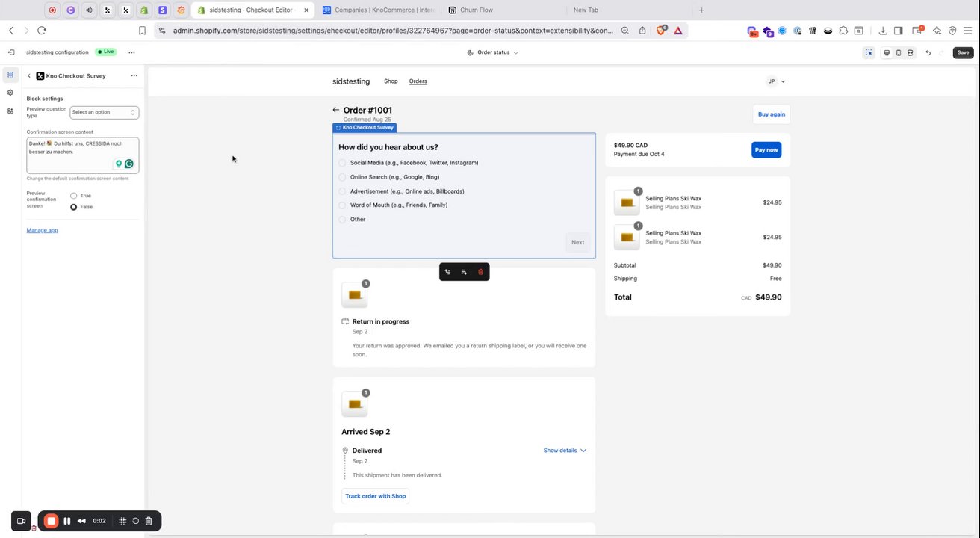
Task: Open the Preview question type dropdown
Action: pos(105,112)
